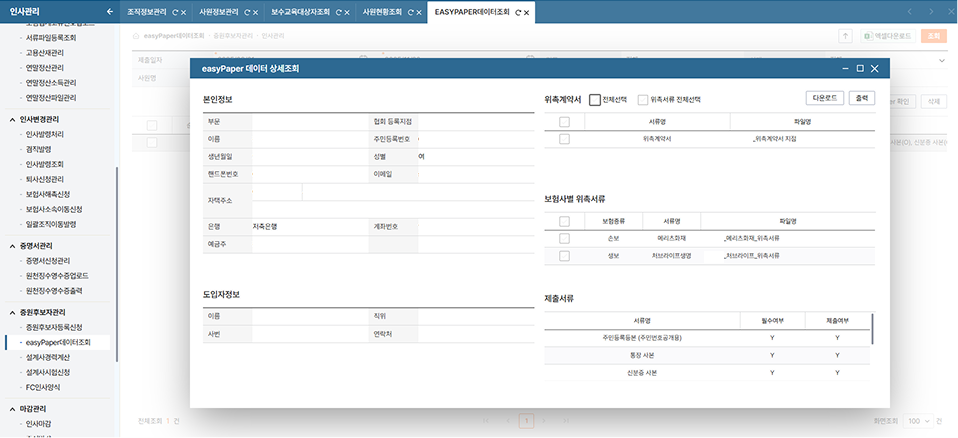Collapse the 마감관리 menu group
This screenshot has height=438, width=958.
tap(10, 409)
